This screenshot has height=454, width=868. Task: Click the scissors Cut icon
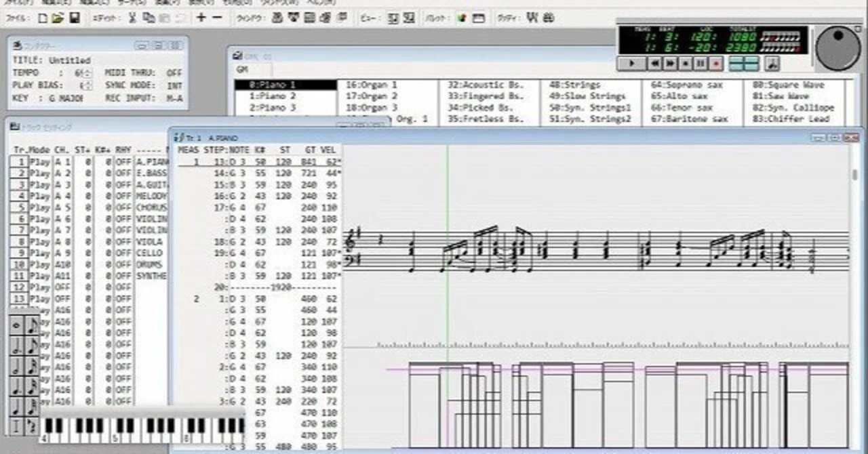[x=132, y=18]
